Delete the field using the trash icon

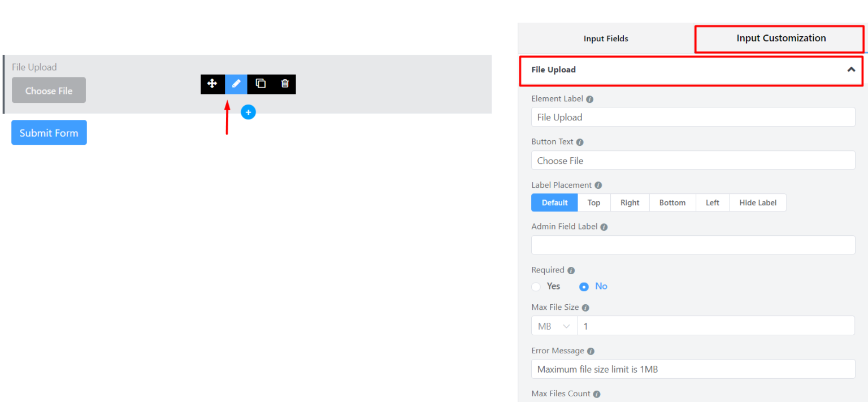click(x=285, y=84)
